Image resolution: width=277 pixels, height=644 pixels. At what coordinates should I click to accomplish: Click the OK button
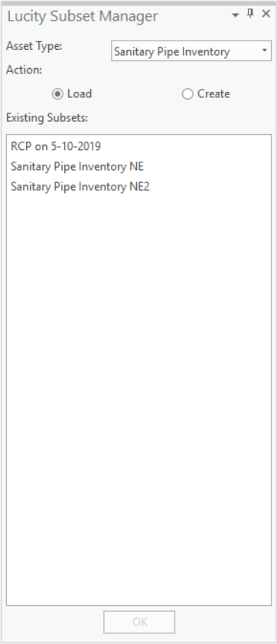click(139, 622)
